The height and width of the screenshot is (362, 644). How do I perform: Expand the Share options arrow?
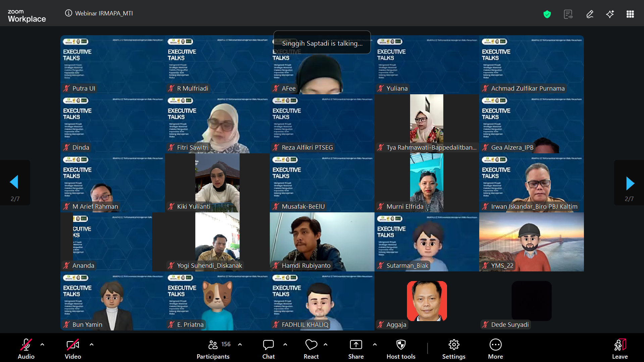pos(375,345)
